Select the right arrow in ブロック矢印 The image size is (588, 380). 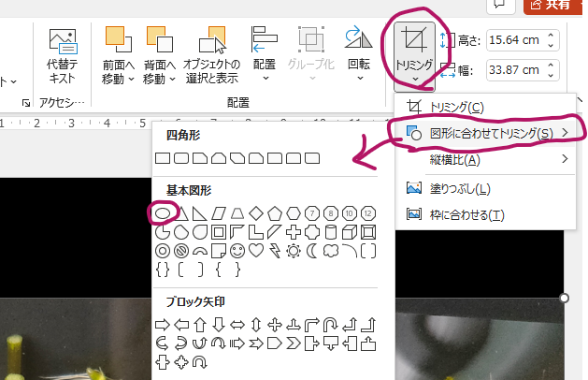pyautogui.click(x=163, y=325)
